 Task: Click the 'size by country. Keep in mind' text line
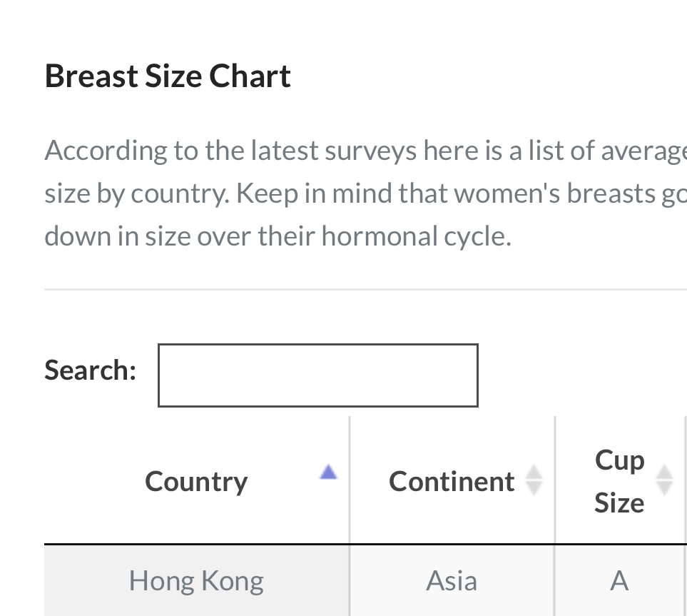click(x=365, y=193)
